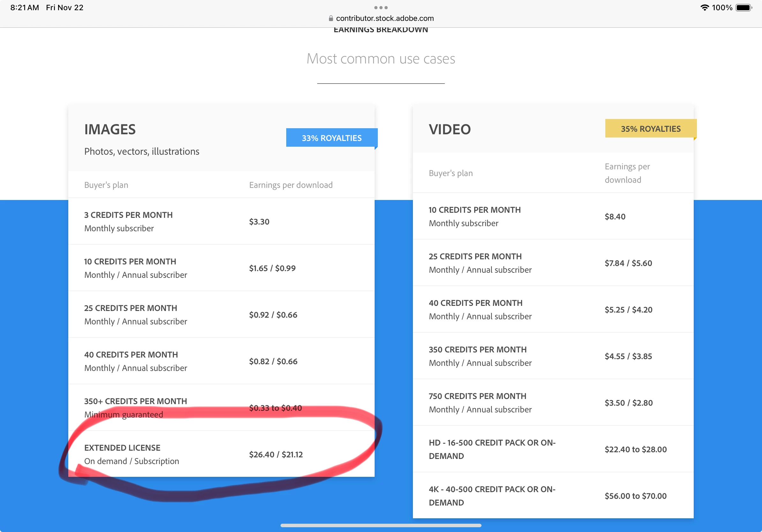The image size is (762, 532).
Task: Click the contributor.stock.adobe.com address field
Action: point(384,18)
